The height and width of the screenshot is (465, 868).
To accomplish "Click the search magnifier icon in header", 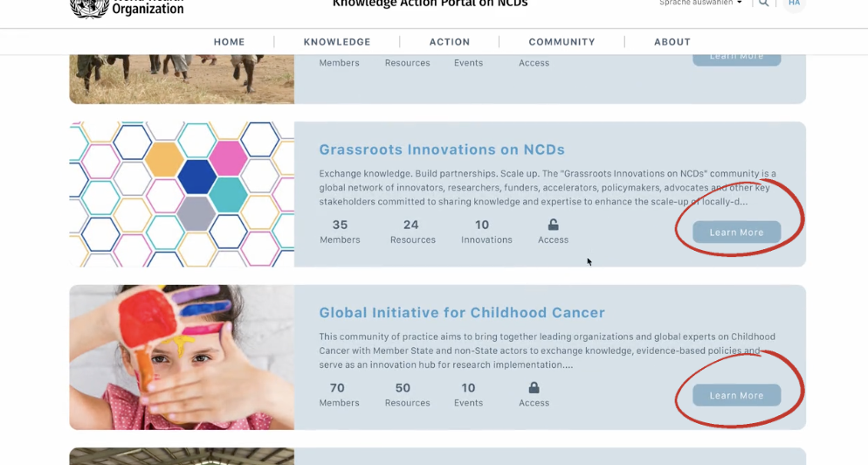I will click(x=764, y=3).
